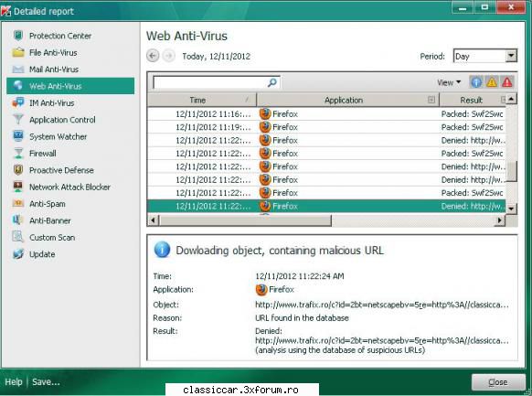Select Application Control in the sidebar
The width and height of the screenshot is (532, 396).
(70, 120)
